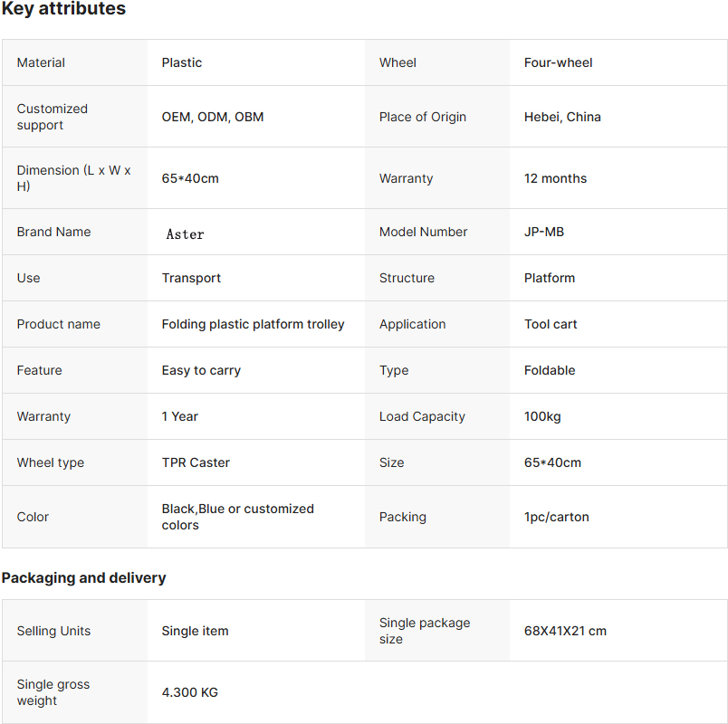This screenshot has height=724, width=728.
Task: Click the Easy to carry feature
Action: pyautogui.click(x=201, y=370)
